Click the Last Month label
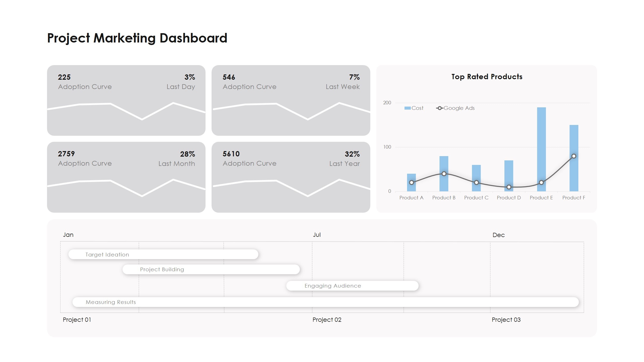This screenshot has width=644, height=362. (x=177, y=164)
